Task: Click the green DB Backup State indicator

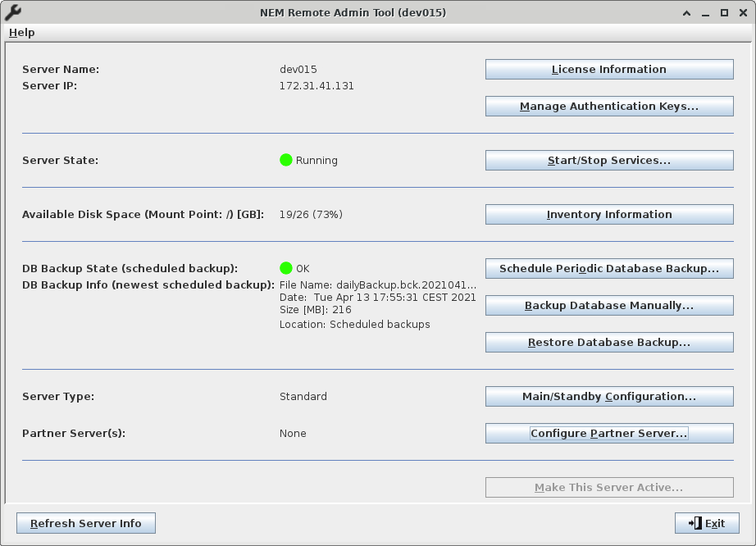Action: point(286,268)
